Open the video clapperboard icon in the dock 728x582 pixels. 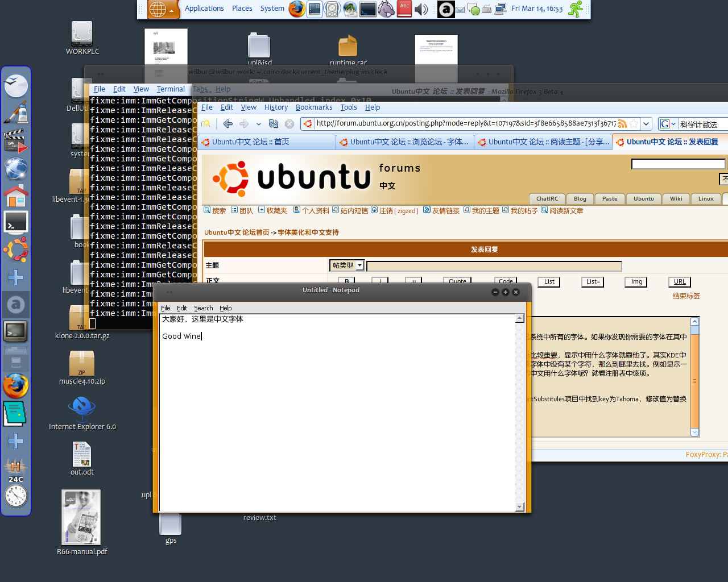coord(16,141)
